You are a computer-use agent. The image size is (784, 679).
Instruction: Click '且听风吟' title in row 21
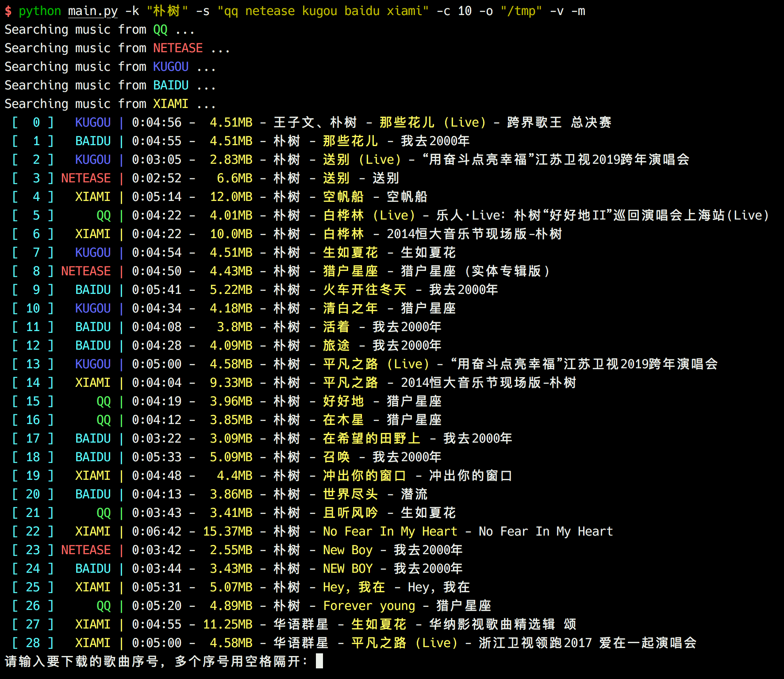(350, 513)
